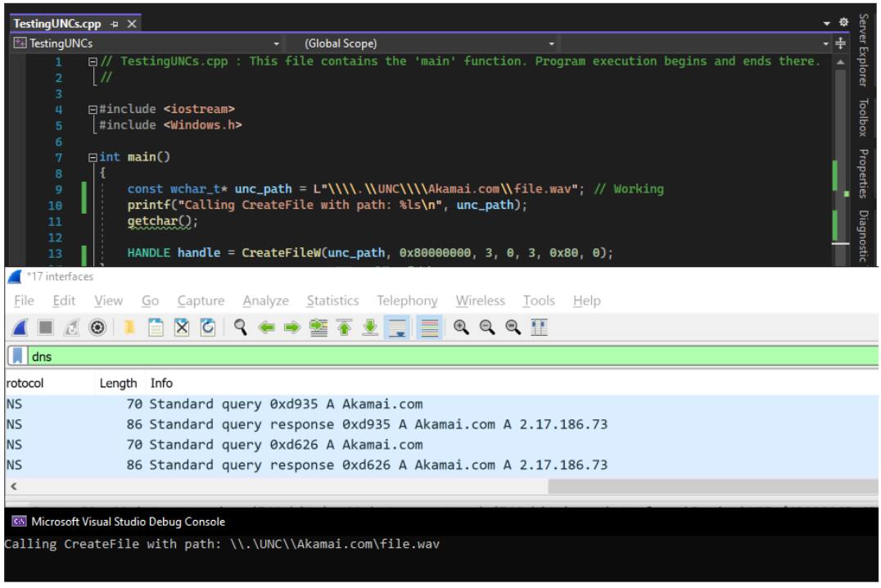The height and width of the screenshot is (588, 881).
Task: Collapse the #include region in editor
Action: click(x=93, y=109)
